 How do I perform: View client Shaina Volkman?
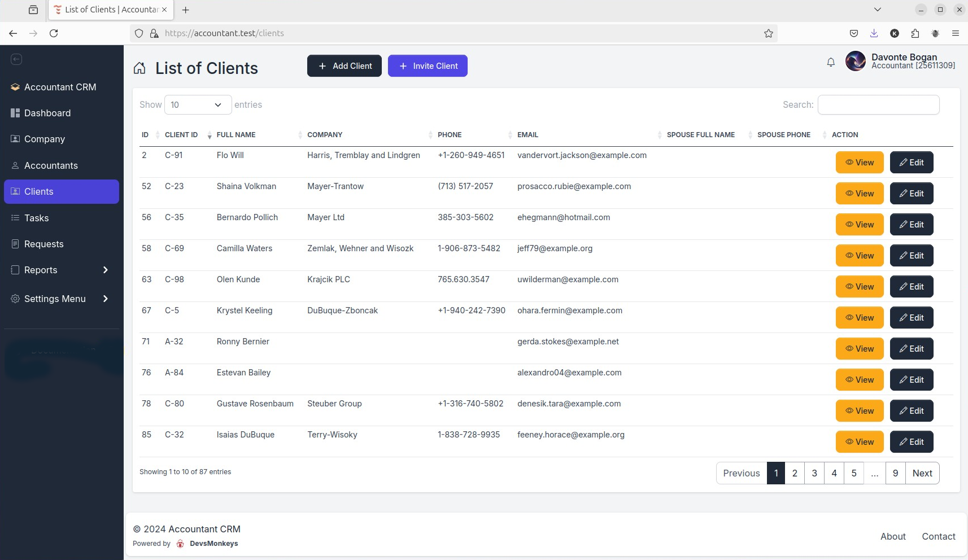point(860,194)
